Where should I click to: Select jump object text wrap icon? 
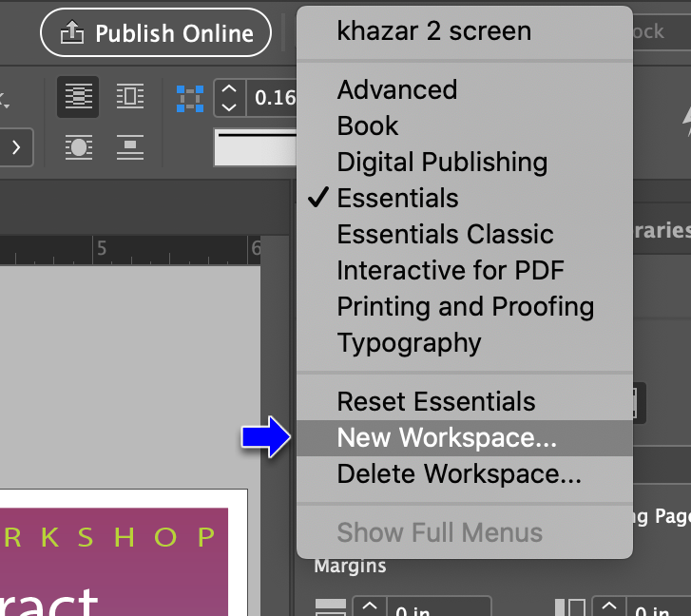130,146
